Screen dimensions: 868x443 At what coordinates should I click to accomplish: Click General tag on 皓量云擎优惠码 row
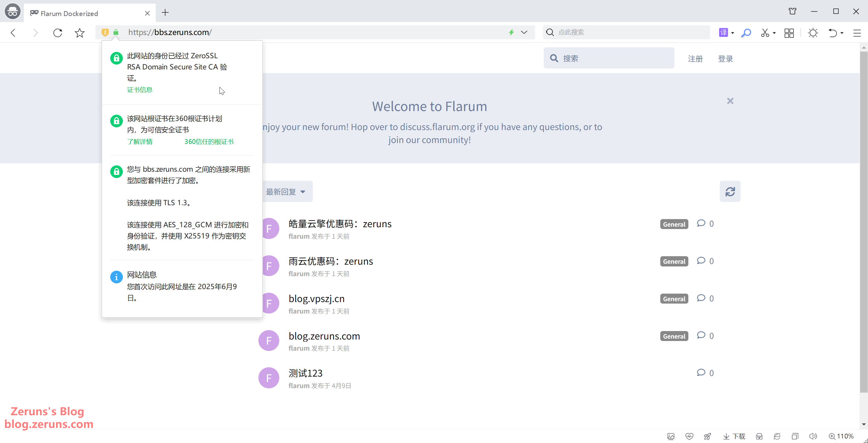click(674, 224)
